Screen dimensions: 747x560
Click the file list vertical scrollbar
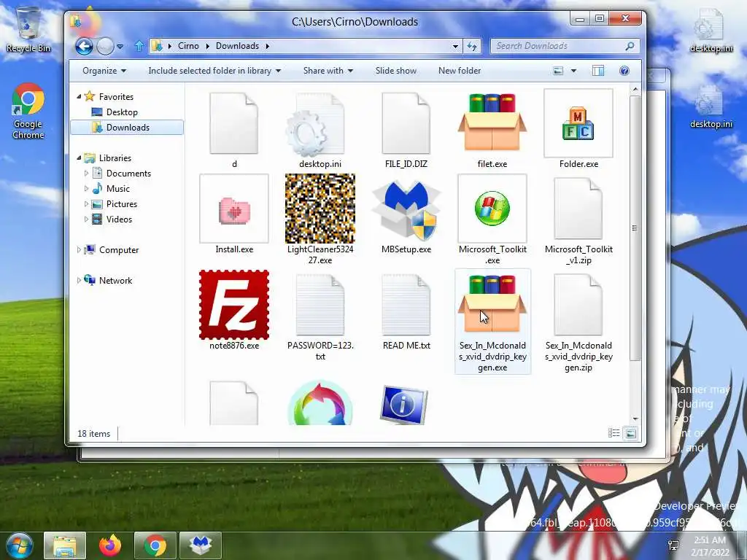point(635,228)
